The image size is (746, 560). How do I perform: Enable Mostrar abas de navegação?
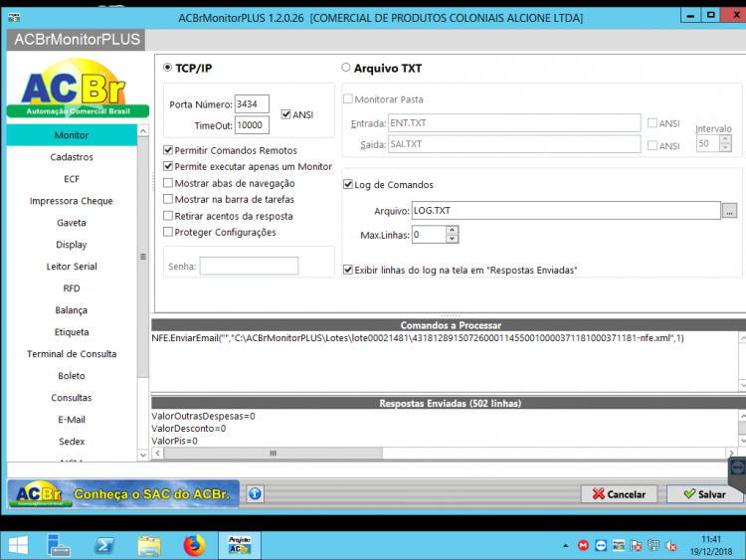(168, 183)
